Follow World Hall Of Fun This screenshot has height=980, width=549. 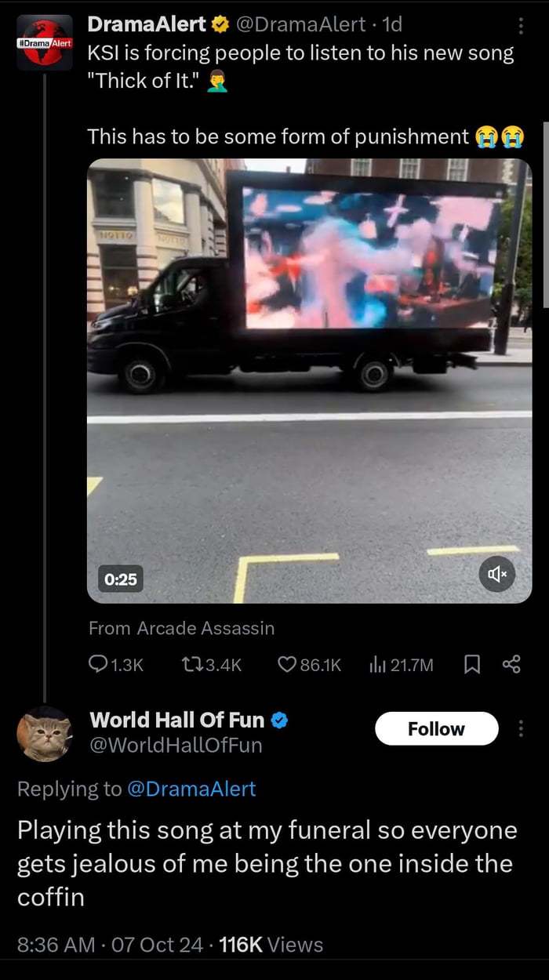(436, 728)
